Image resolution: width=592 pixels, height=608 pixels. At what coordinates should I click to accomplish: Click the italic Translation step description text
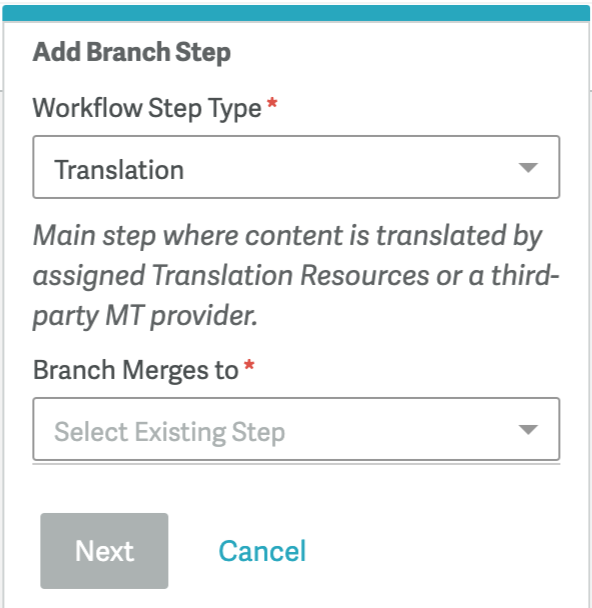pyautogui.click(x=296, y=276)
